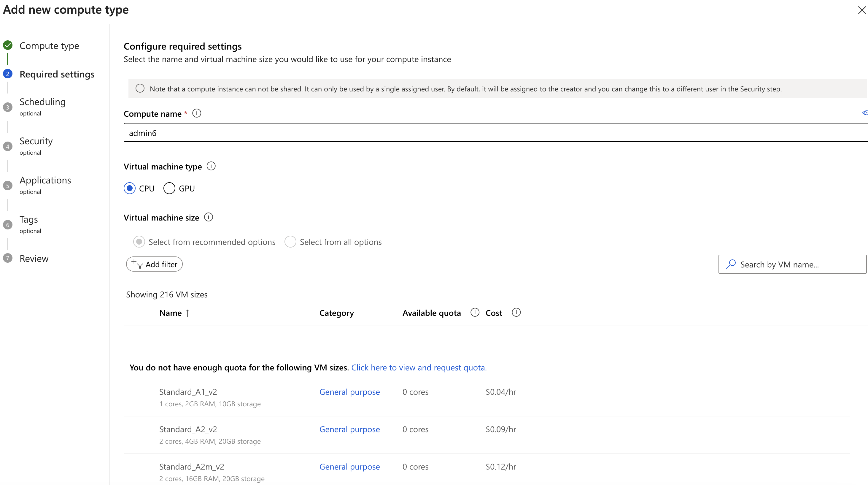The width and height of the screenshot is (868, 485).
Task: Click the info icon in the shared-instance note
Action: pos(140,88)
